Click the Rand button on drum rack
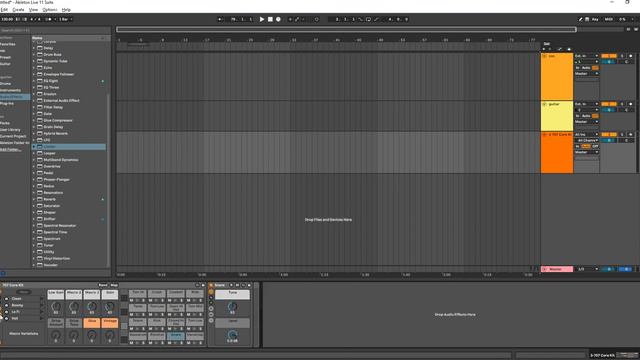 click(x=103, y=285)
